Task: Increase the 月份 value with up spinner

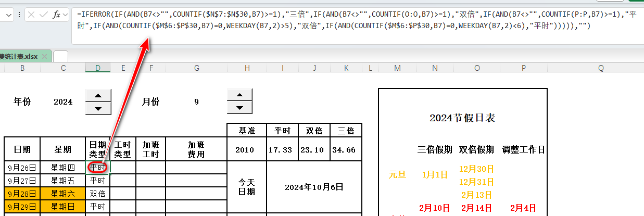Action: point(240,95)
